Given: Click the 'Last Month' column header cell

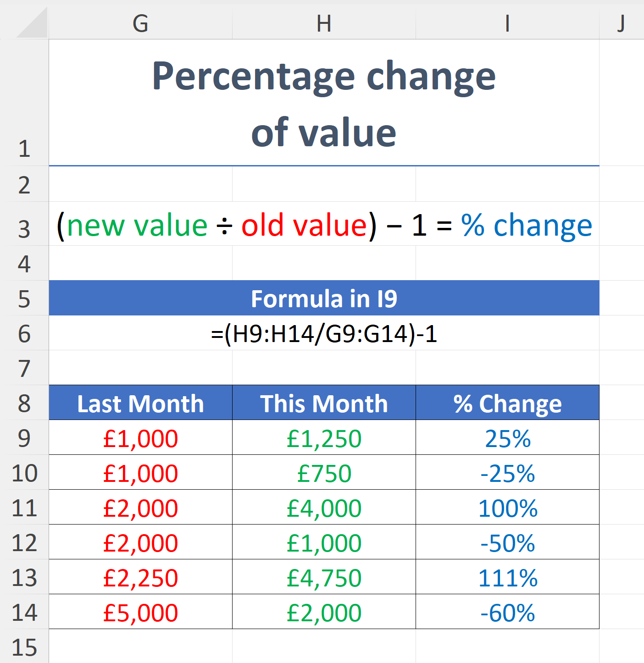Looking at the screenshot, I should [140, 403].
